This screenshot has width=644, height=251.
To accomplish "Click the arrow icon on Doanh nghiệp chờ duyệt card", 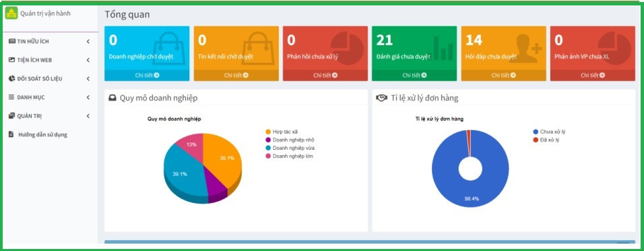I will pos(156,76).
